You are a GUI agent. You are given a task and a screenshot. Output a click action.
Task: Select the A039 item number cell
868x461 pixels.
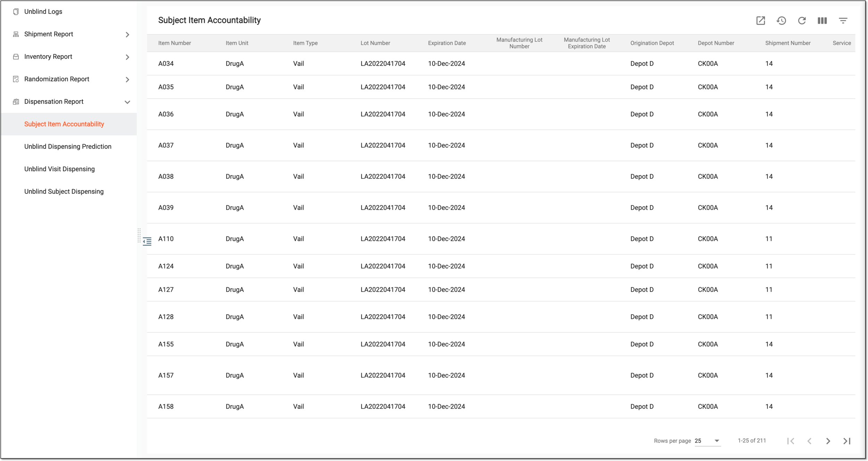coord(166,208)
